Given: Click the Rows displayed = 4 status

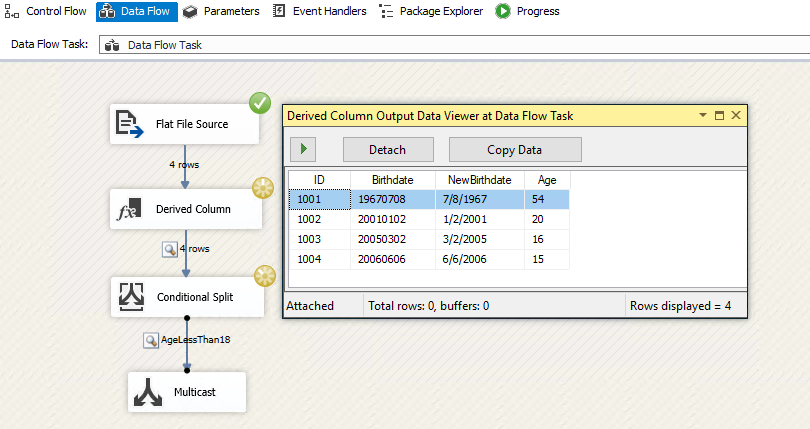Looking at the screenshot, I should (680, 306).
